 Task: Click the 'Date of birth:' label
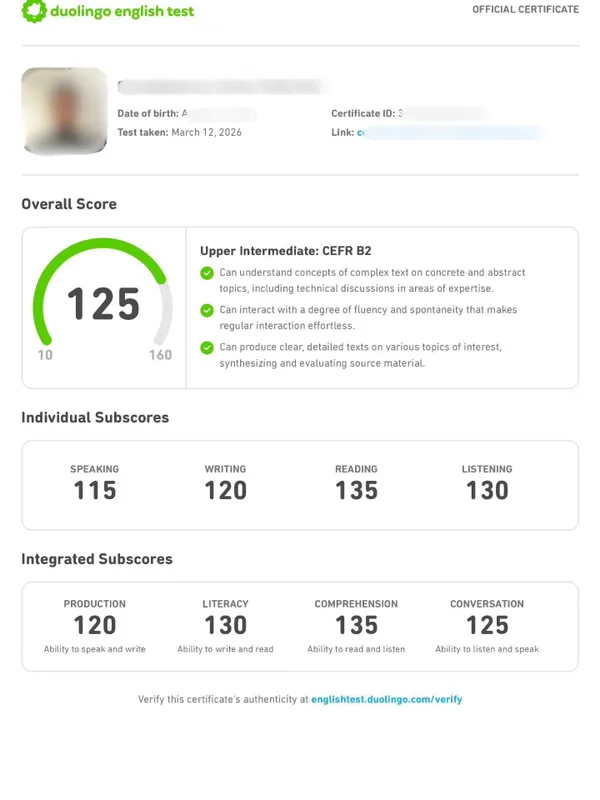tap(148, 113)
